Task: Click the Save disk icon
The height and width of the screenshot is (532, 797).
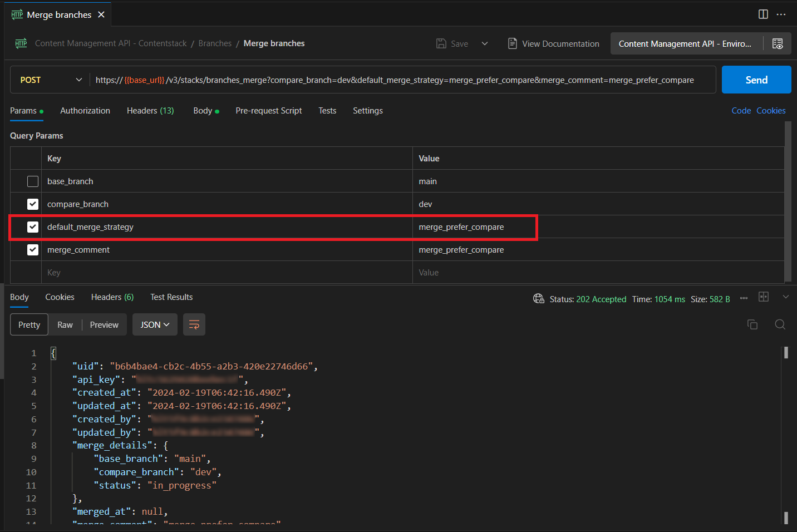Action: pos(441,43)
